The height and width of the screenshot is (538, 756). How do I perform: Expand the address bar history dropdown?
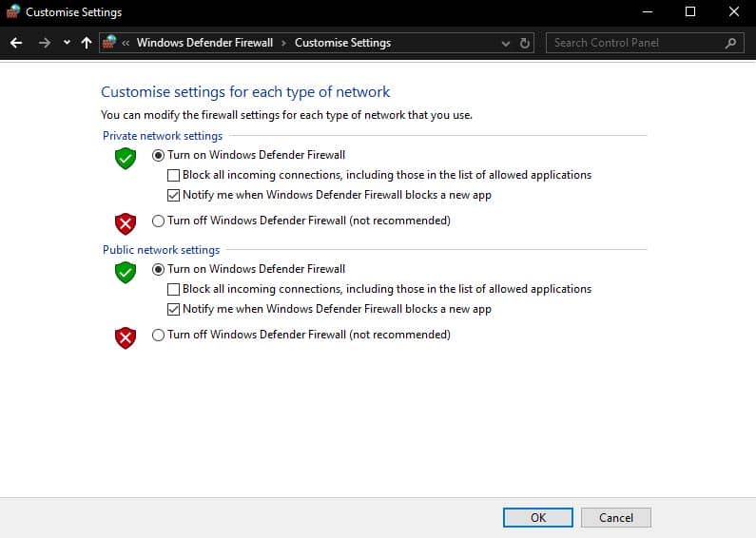505,44
